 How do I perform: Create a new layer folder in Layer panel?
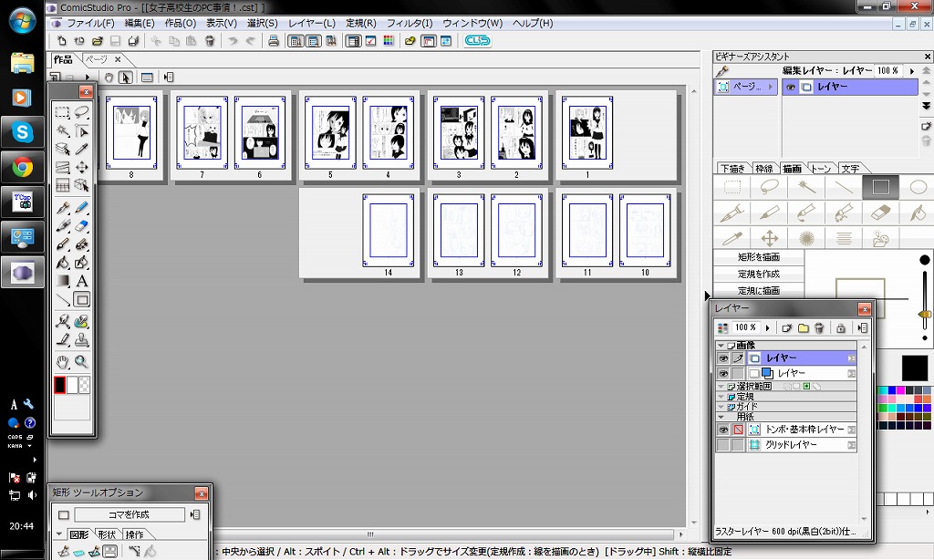[804, 327]
